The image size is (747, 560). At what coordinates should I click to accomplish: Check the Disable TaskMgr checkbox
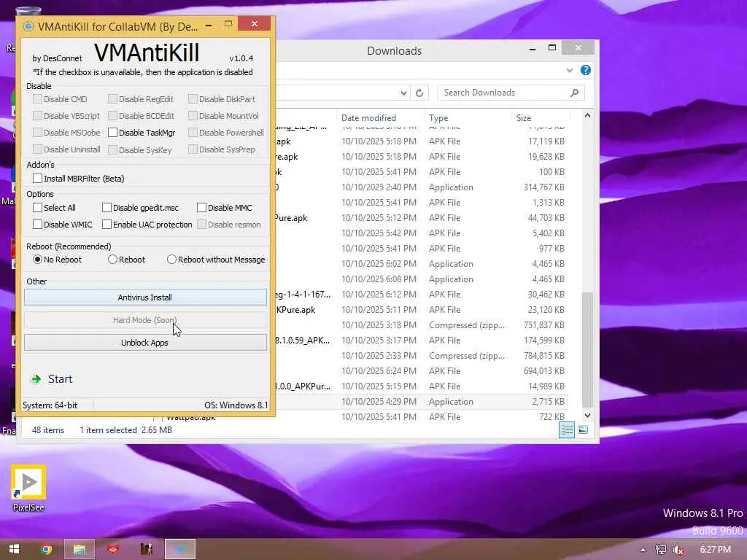(113, 133)
